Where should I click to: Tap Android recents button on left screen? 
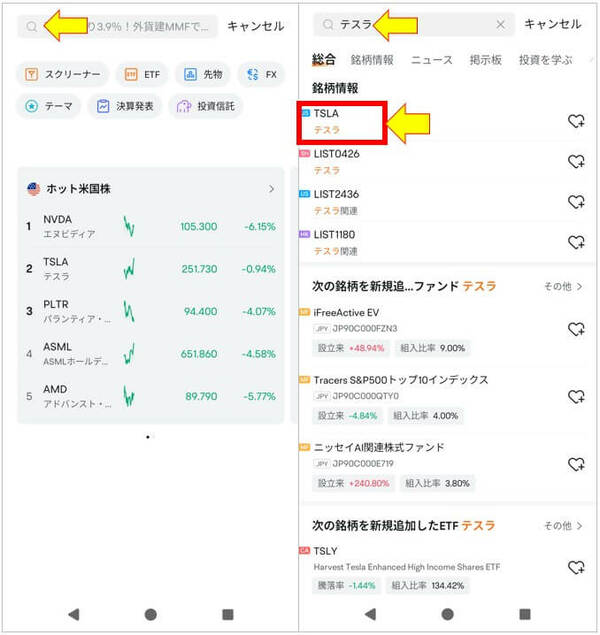[228, 614]
